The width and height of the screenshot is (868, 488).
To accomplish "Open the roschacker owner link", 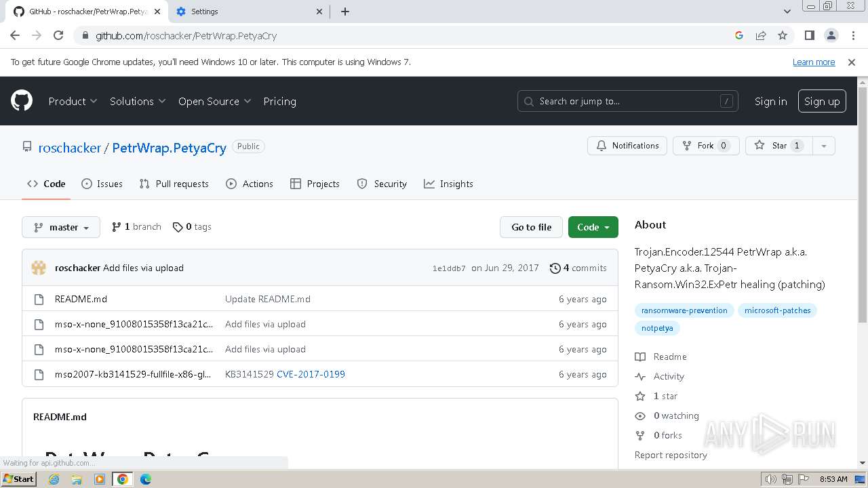I will [x=69, y=148].
